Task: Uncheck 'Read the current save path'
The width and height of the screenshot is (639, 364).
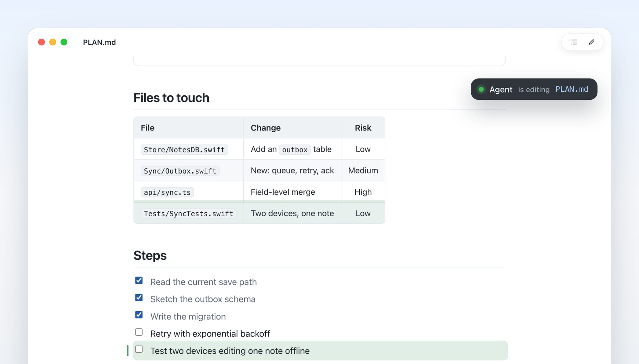Action: click(x=139, y=281)
